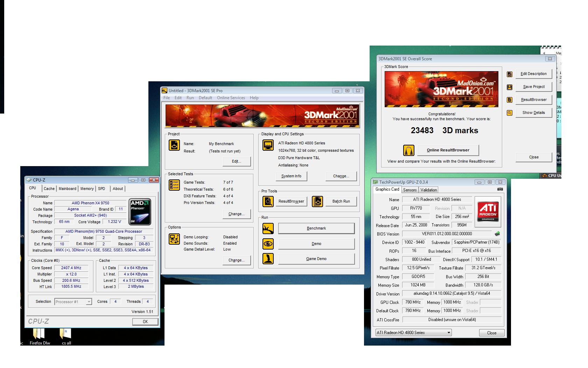Click the 3DMark2001 title bar app icon

pos(165,90)
